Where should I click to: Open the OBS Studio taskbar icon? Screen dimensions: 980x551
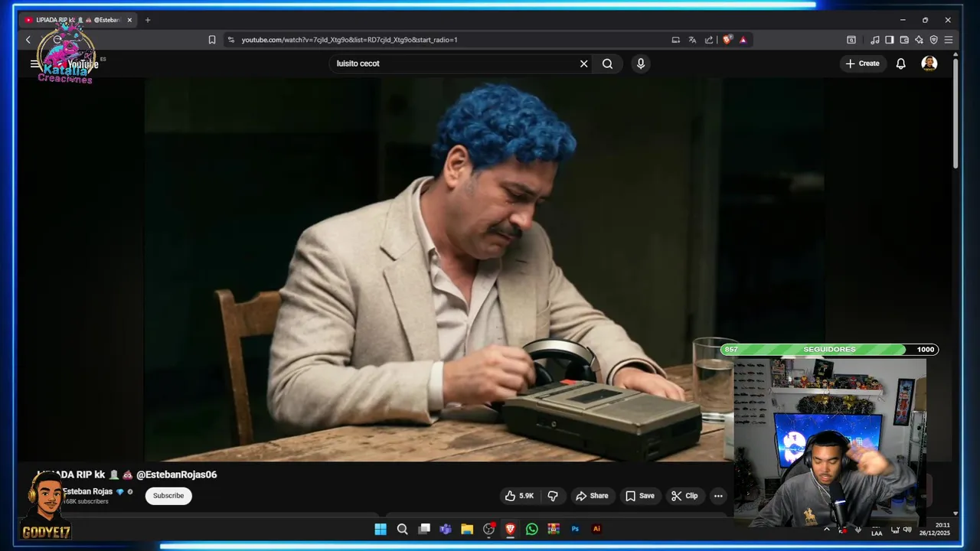click(489, 529)
